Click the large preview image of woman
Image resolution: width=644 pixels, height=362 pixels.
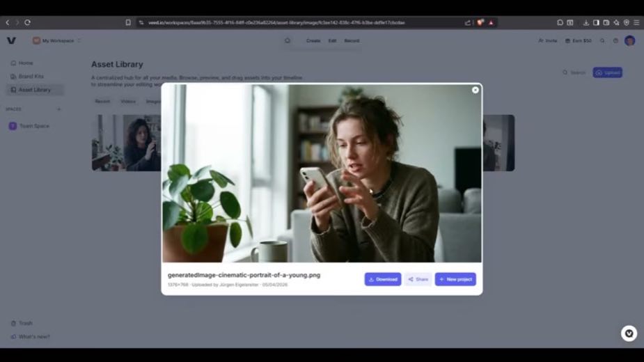tap(322, 173)
